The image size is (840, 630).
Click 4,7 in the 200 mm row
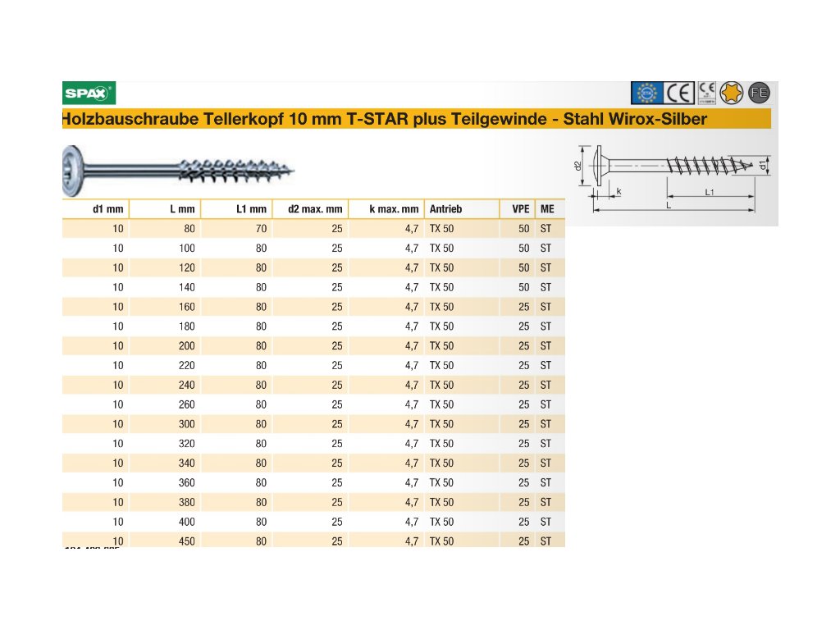412,346
